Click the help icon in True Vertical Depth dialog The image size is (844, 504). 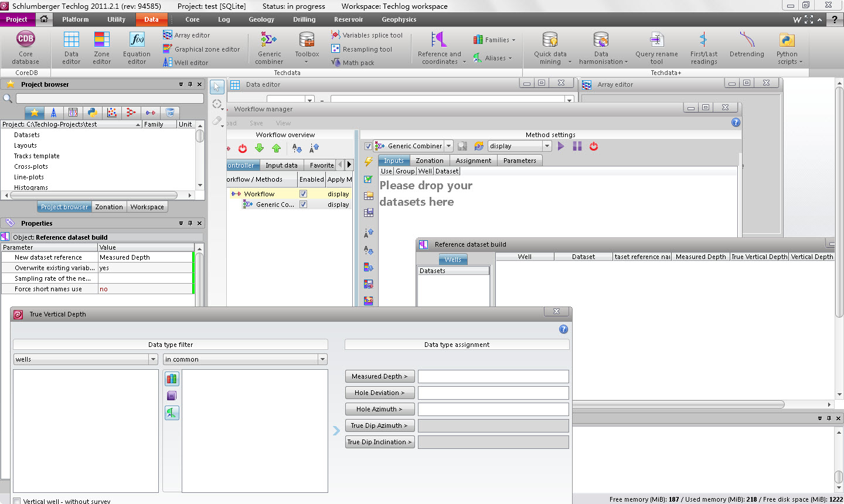tap(563, 329)
